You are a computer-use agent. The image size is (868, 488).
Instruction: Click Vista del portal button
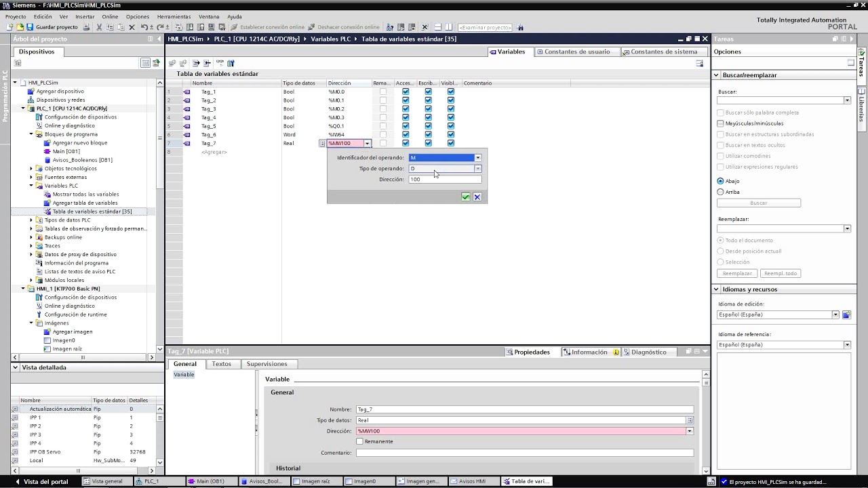tap(41, 482)
